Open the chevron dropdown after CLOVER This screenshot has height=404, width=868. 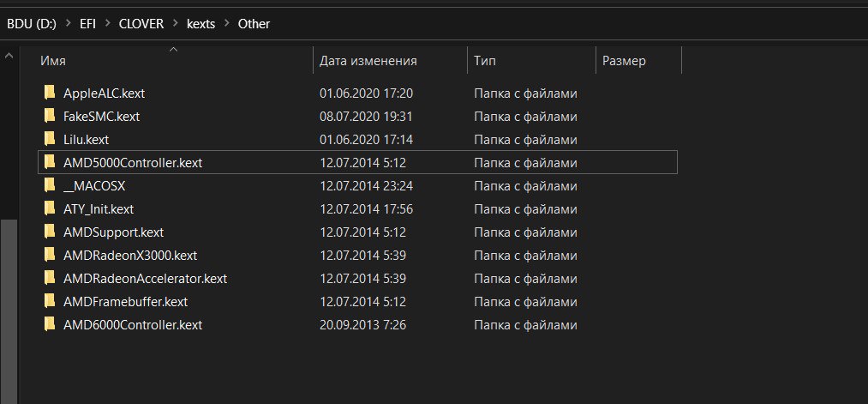(x=175, y=24)
